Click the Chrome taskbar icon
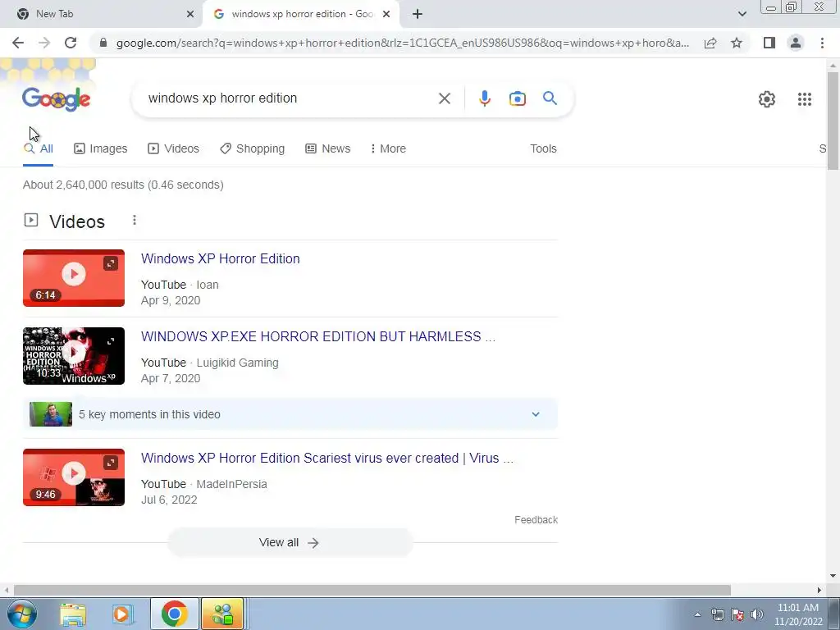840x630 pixels. 174,614
